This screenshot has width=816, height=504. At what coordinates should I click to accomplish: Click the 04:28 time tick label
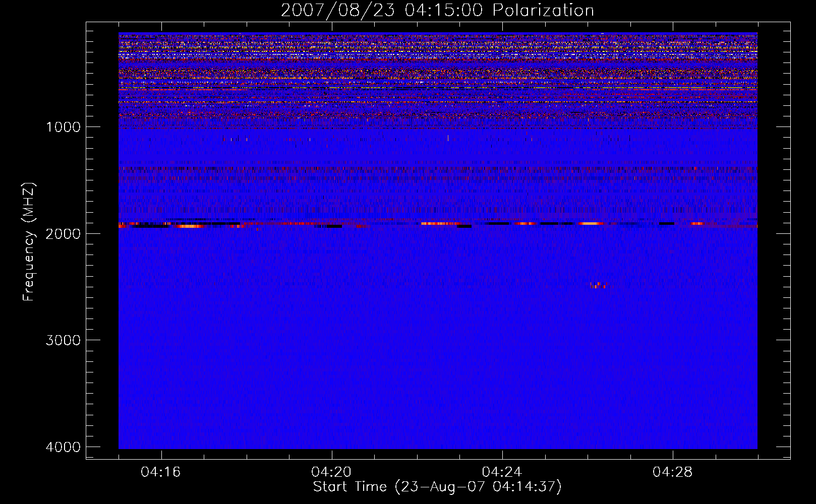[x=672, y=472]
